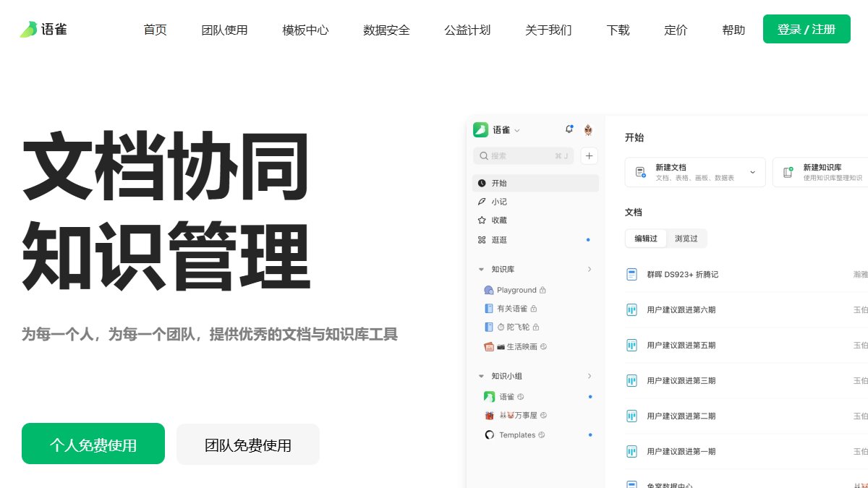Open the Playground knowledge base icon
Screen dimensions: 868x488
coord(488,290)
